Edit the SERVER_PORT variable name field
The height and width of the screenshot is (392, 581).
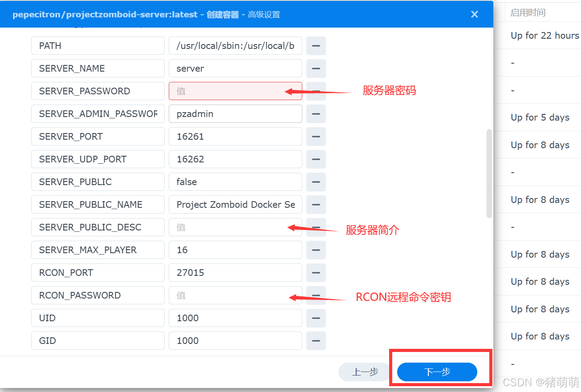coord(98,137)
